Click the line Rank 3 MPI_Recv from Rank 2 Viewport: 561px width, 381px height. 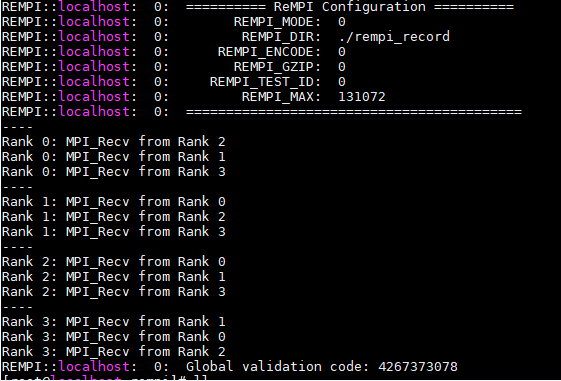click(x=113, y=352)
